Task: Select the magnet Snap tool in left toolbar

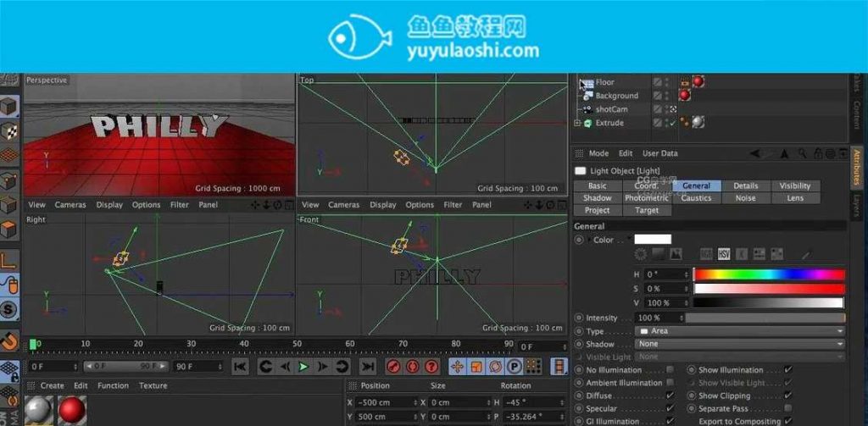Action: pyautogui.click(x=9, y=340)
